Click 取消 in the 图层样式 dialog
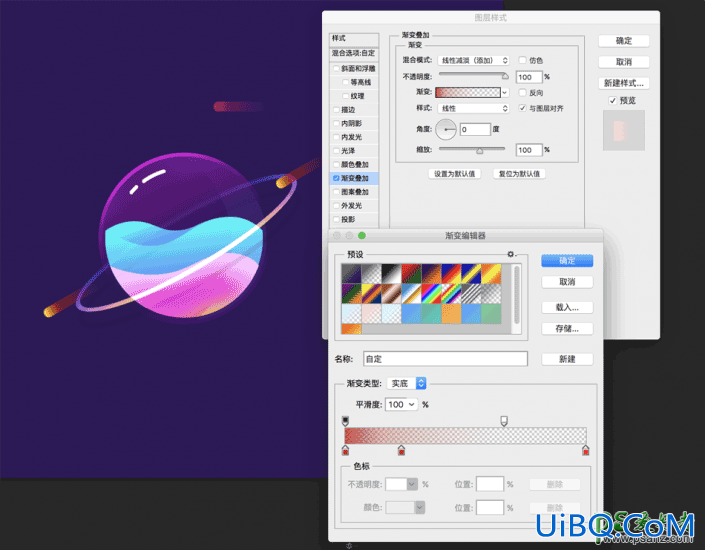The height and width of the screenshot is (550, 705). tap(624, 62)
